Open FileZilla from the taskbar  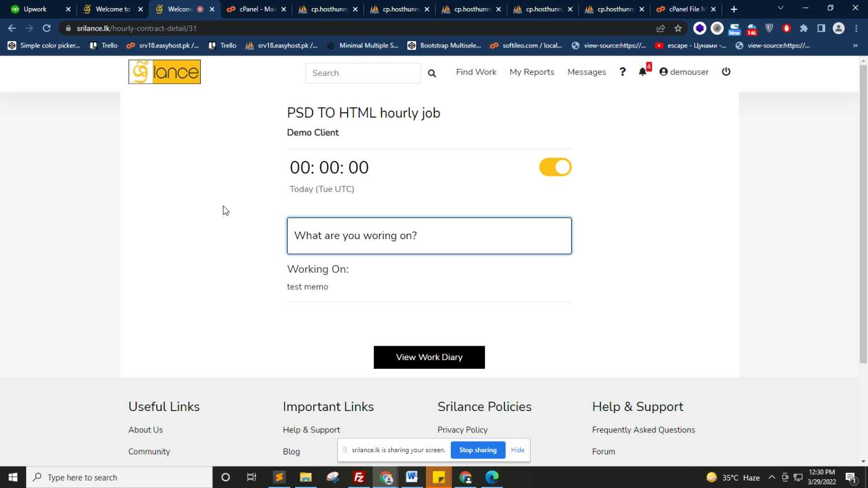[359, 477]
